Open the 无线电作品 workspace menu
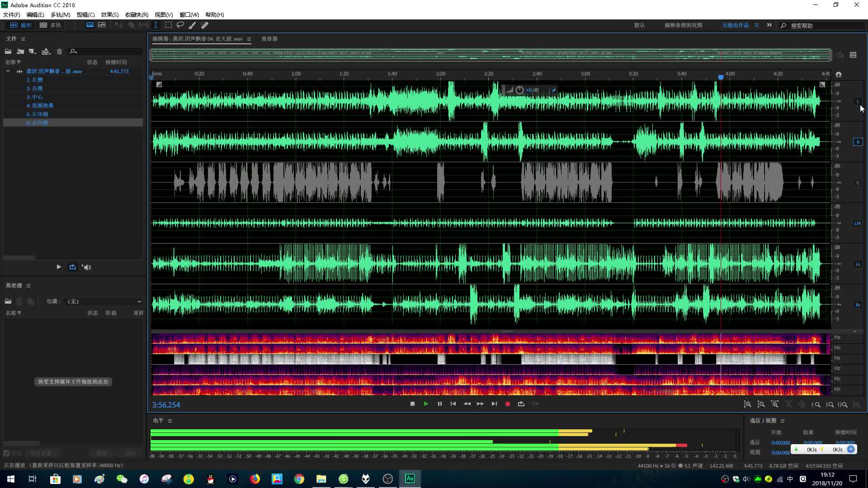This screenshot has height=488, width=868. pos(756,25)
